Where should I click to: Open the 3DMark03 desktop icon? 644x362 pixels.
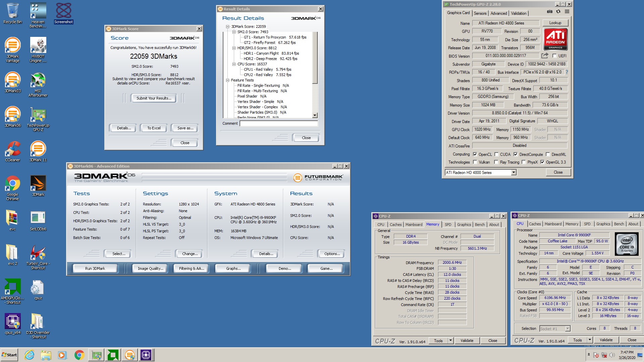(12, 82)
